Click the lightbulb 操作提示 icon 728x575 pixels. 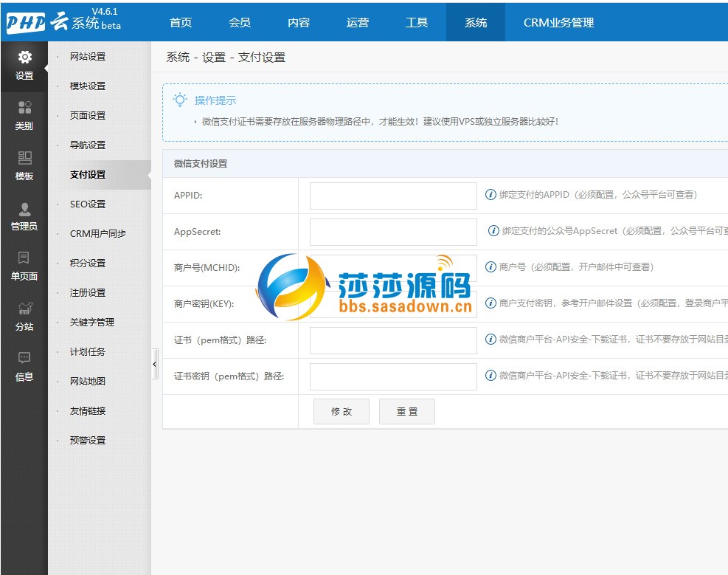pyautogui.click(x=180, y=100)
